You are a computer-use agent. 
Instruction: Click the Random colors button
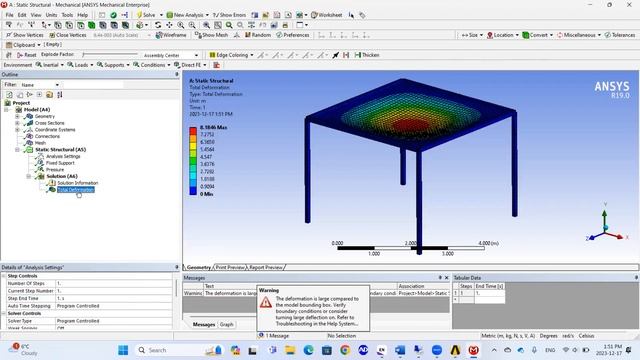[x=258, y=35]
